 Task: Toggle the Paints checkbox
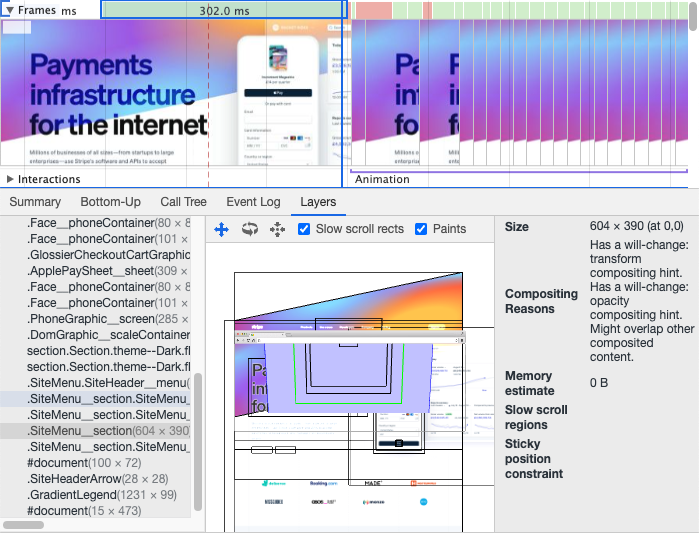click(421, 229)
